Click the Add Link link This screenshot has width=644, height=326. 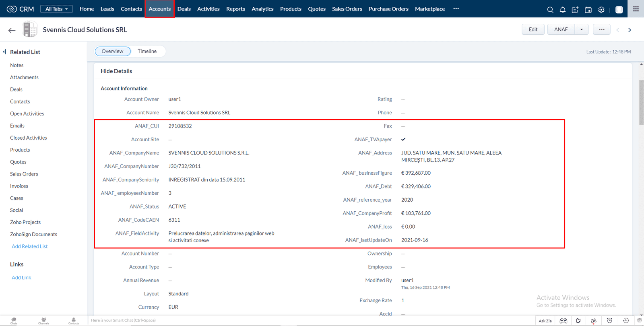coord(21,277)
